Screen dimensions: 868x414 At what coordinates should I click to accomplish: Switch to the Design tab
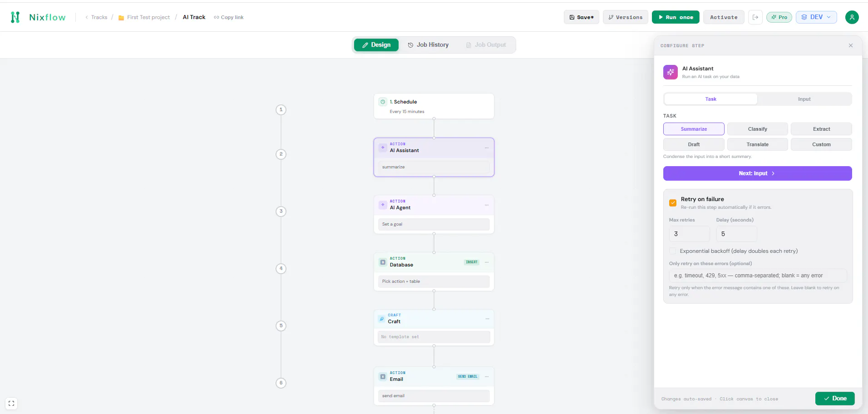tap(376, 45)
